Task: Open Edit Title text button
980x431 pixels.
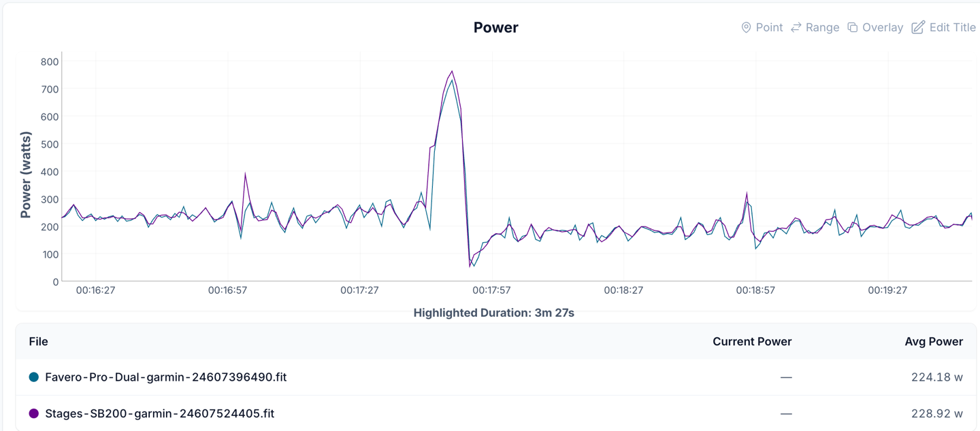Action: pyautogui.click(x=953, y=27)
